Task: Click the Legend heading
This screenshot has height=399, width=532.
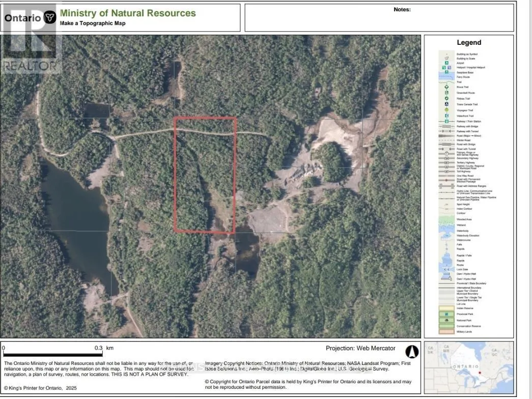Action: click(468, 43)
